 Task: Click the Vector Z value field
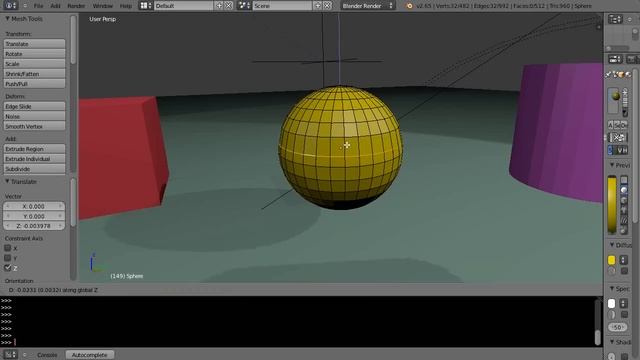point(34,226)
